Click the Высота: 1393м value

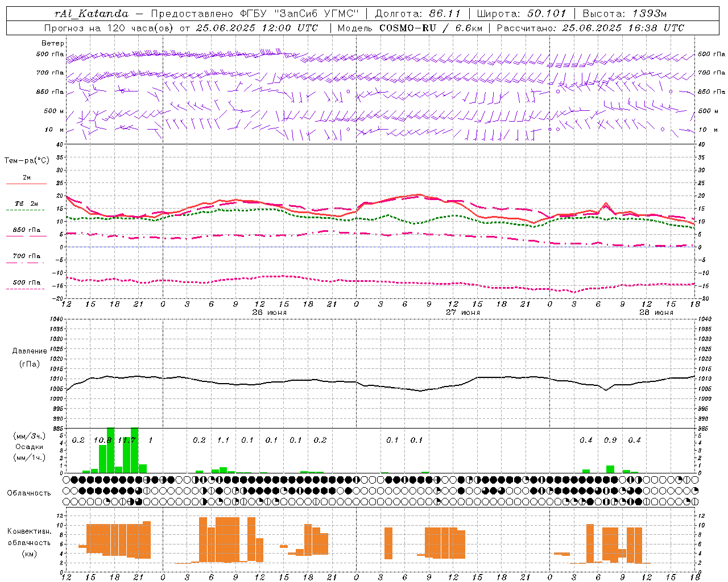click(624, 14)
